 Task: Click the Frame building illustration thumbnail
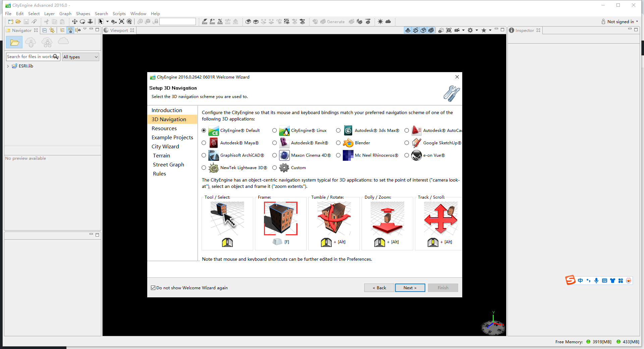(281, 218)
